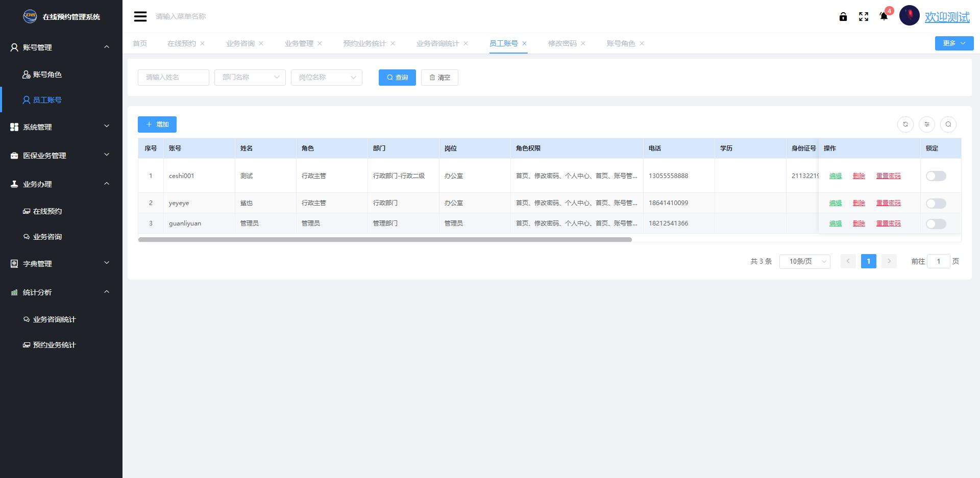Switch to the 首页 tab
The width and height of the screenshot is (980, 478).
(140, 43)
